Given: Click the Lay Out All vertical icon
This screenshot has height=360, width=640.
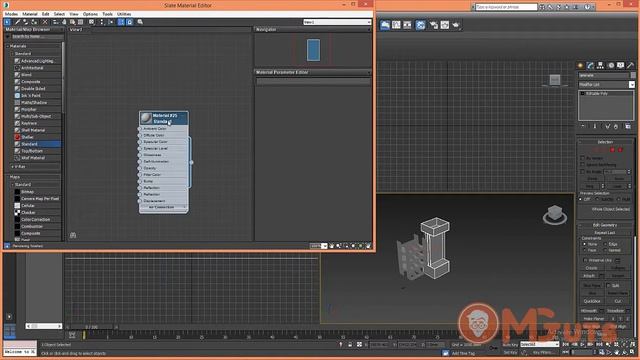Looking at the screenshot, I should tap(102, 22).
